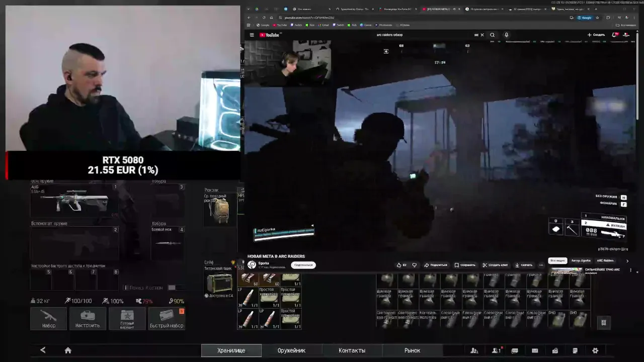Viewport: 644px width, 362px height.
Task: Click the Скачать download button
Action: (523, 265)
